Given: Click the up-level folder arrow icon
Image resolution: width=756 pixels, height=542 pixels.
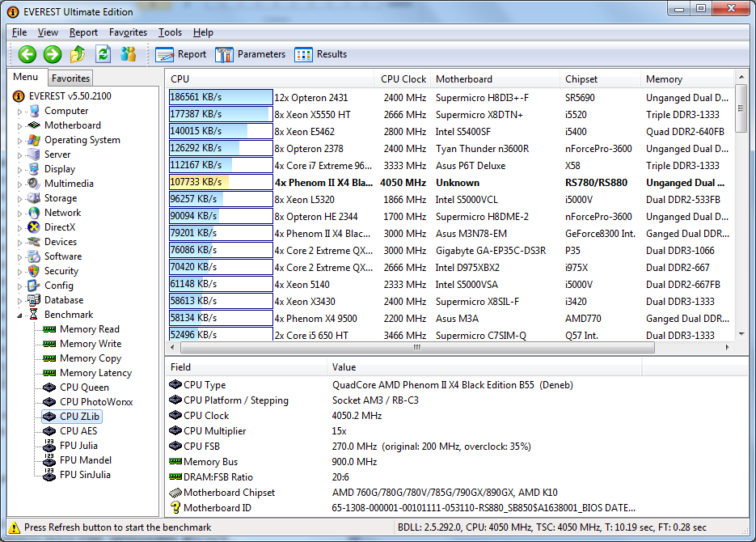Looking at the screenshot, I should point(78,54).
